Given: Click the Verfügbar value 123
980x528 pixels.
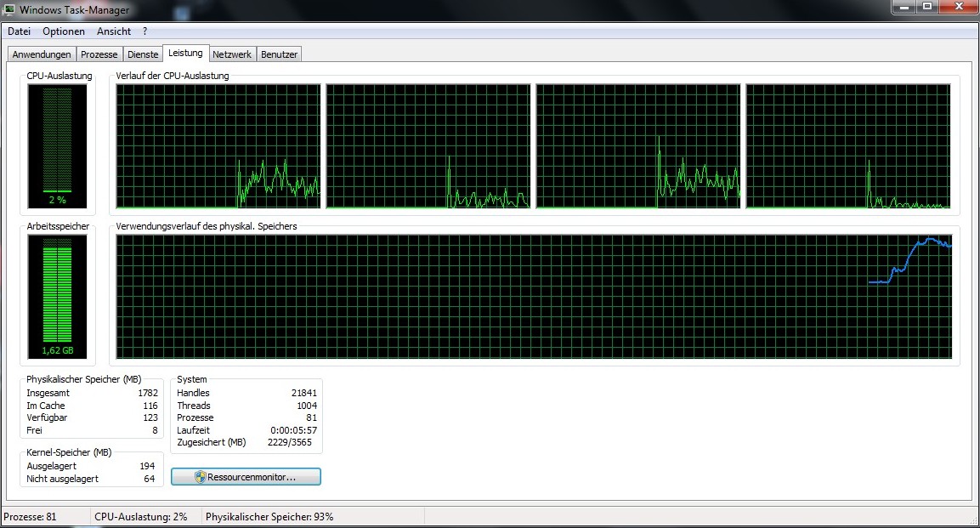Looking at the screenshot, I should (150, 417).
